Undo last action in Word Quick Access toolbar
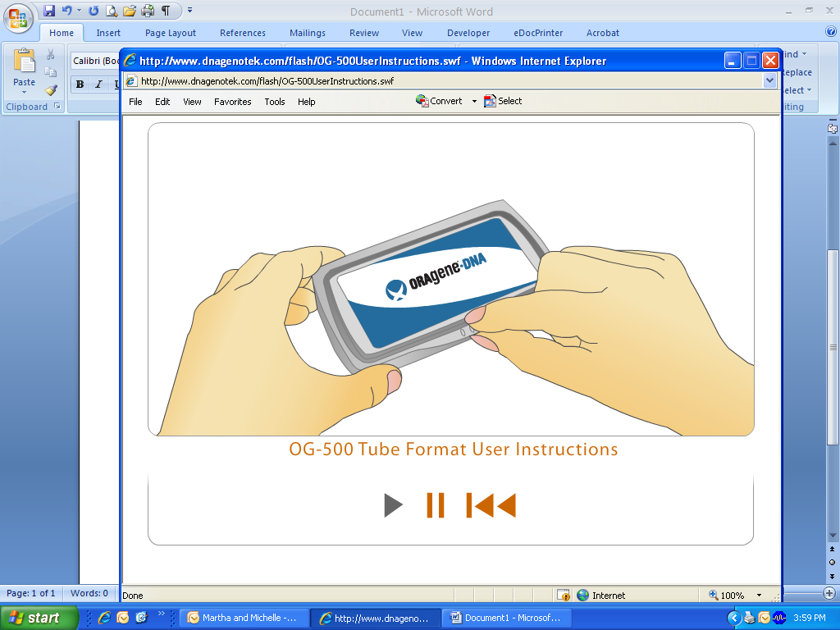The width and height of the screenshot is (840, 630). pos(66,11)
